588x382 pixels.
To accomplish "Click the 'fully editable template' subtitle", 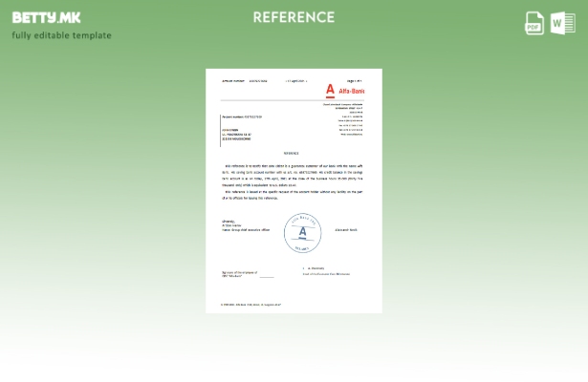I will [61, 35].
